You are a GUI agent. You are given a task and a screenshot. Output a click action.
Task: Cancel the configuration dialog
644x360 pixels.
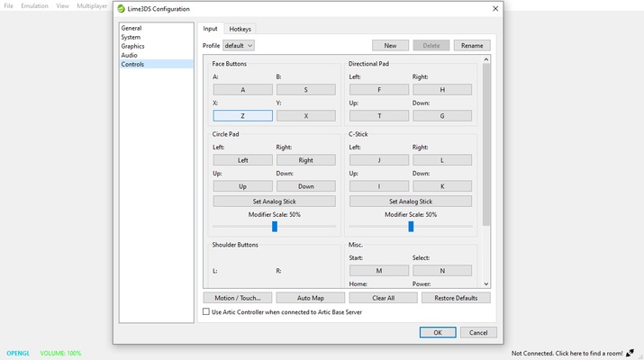478,332
